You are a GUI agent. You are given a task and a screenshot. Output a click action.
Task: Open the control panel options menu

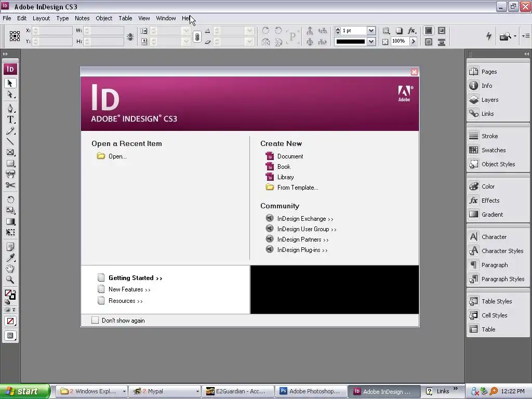[x=526, y=36]
